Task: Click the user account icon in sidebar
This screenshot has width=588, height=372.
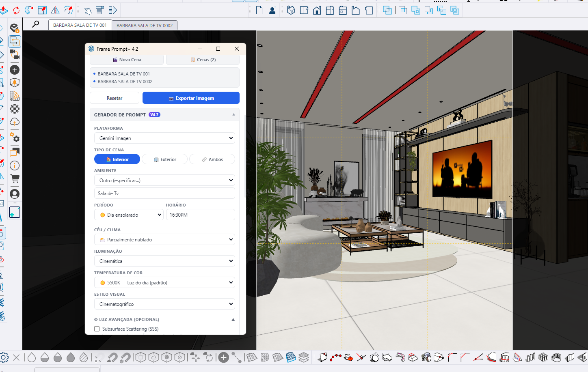Action: click(15, 194)
